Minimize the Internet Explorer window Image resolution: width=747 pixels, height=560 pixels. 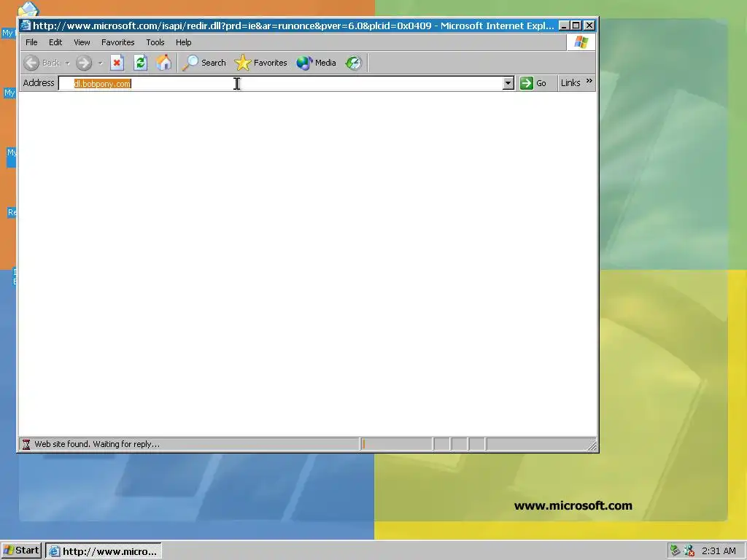coord(564,26)
